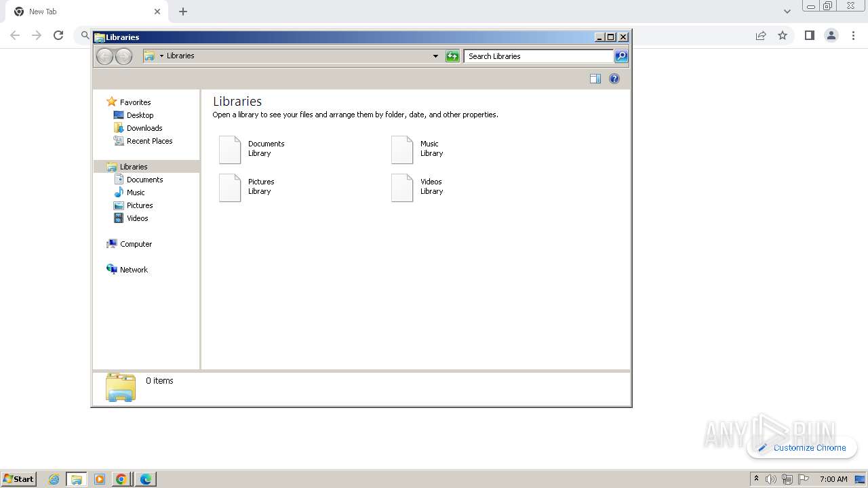Select Documents in the navigation tree
868x488 pixels.
coord(144,180)
